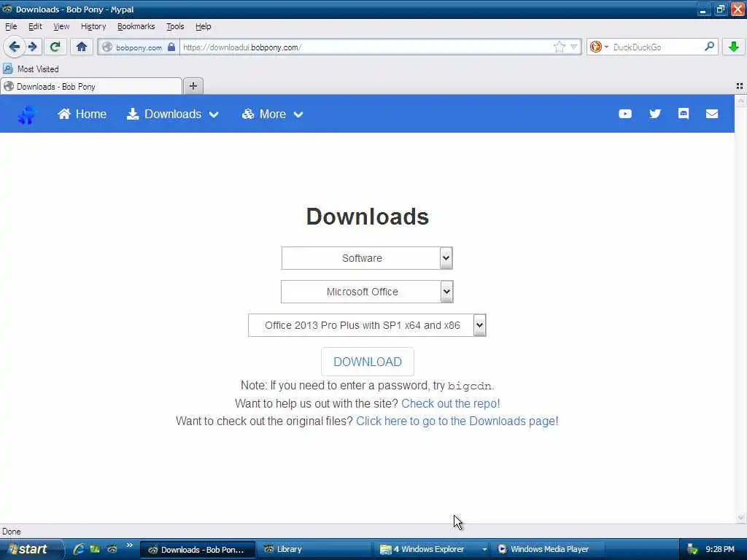Click the magnifier search icon
The height and width of the screenshot is (560, 747).
709,47
